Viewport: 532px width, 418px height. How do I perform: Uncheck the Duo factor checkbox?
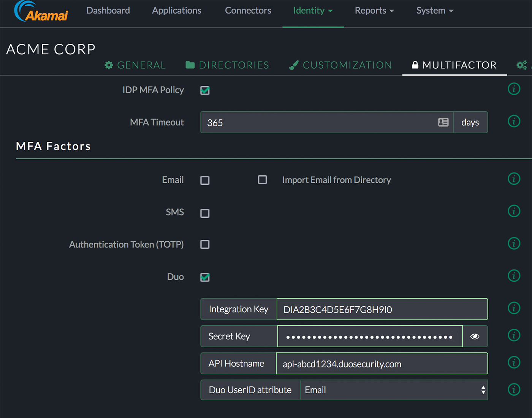click(205, 277)
